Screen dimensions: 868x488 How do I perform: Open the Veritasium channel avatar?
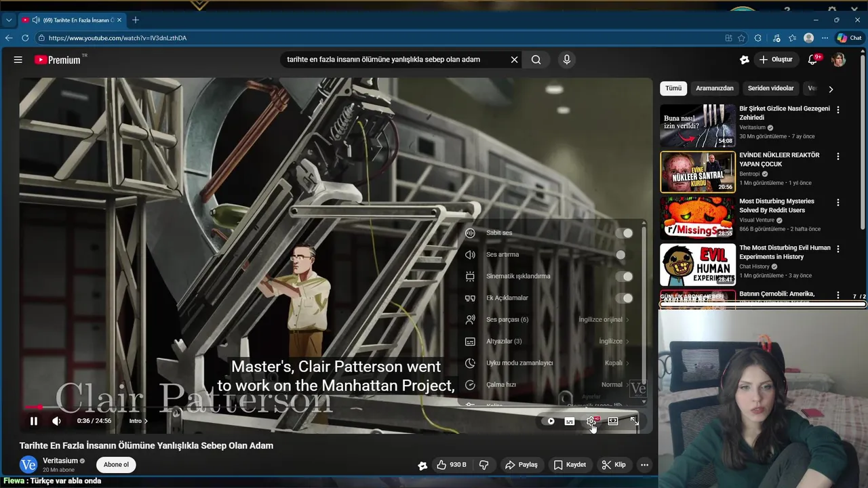28,464
